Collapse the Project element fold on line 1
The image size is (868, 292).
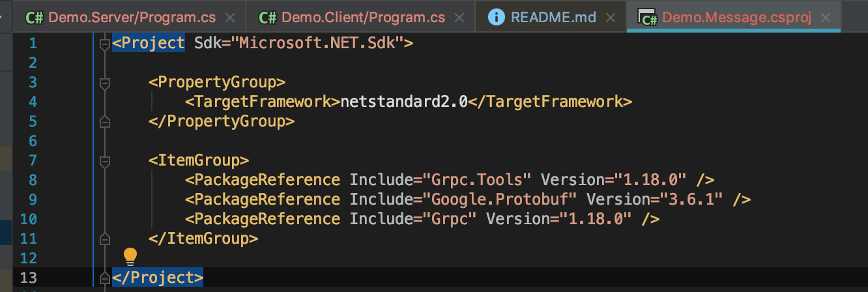(104, 44)
